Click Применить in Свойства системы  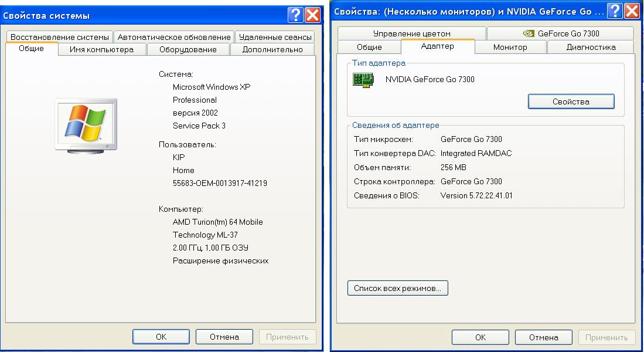tap(287, 337)
